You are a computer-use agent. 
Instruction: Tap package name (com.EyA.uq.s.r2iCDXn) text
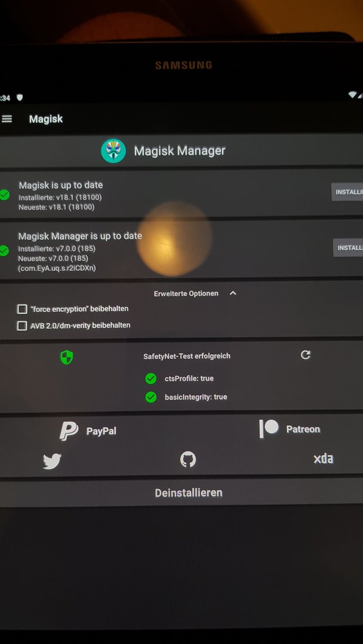click(57, 268)
